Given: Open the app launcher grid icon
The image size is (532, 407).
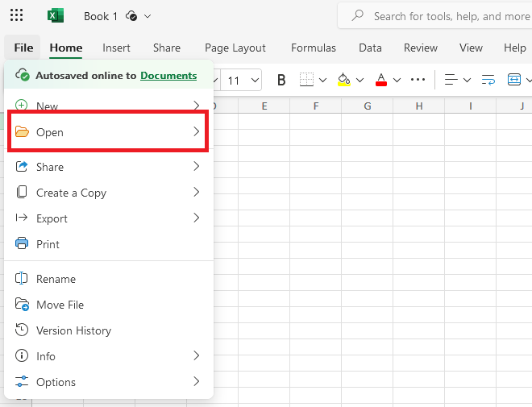Looking at the screenshot, I should click(x=16, y=15).
